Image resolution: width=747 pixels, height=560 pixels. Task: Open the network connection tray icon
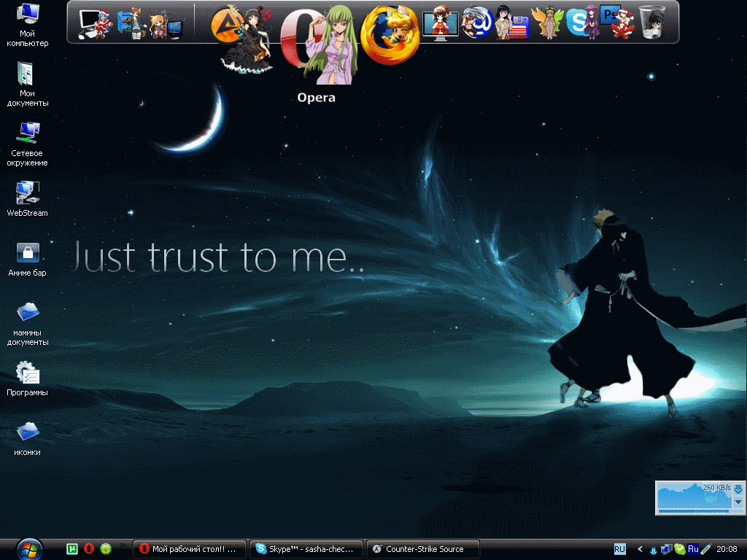(x=667, y=549)
